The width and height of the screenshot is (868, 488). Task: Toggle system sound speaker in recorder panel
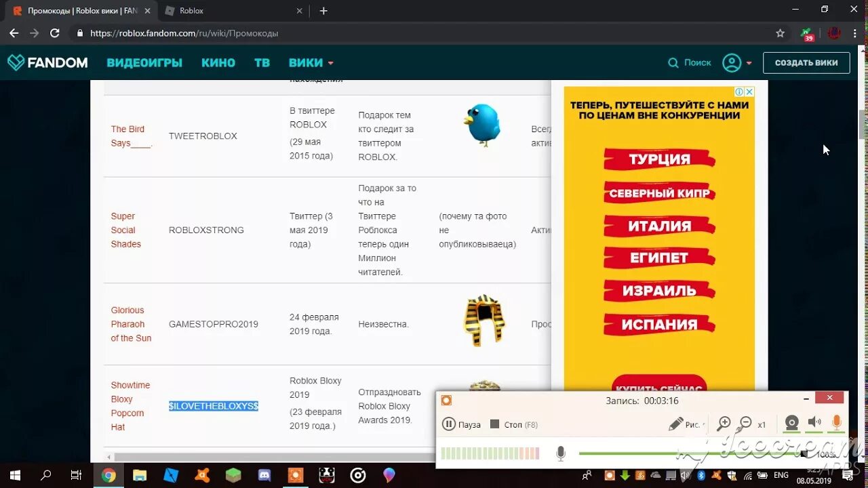click(x=814, y=424)
